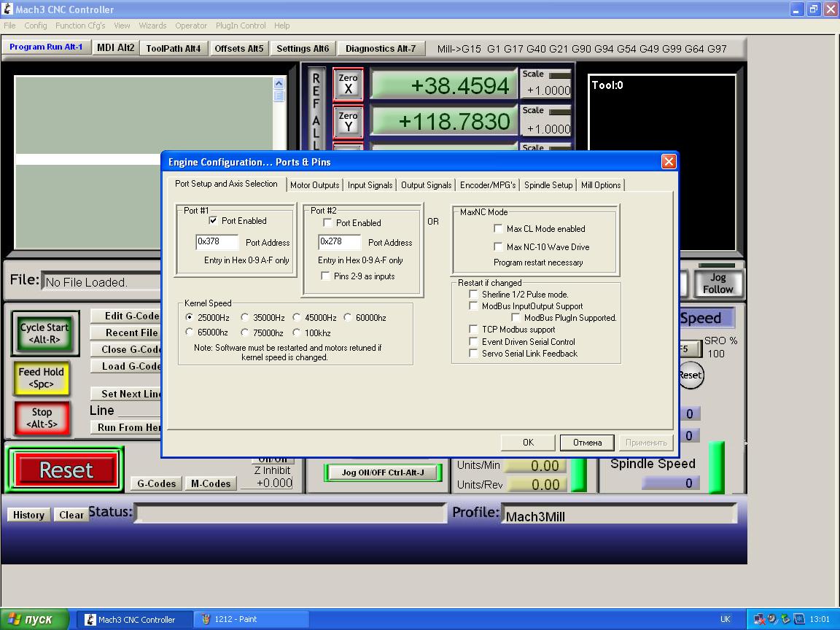Click the Recent File button
Viewport: 840px width, 630px height.
pos(126,332)
